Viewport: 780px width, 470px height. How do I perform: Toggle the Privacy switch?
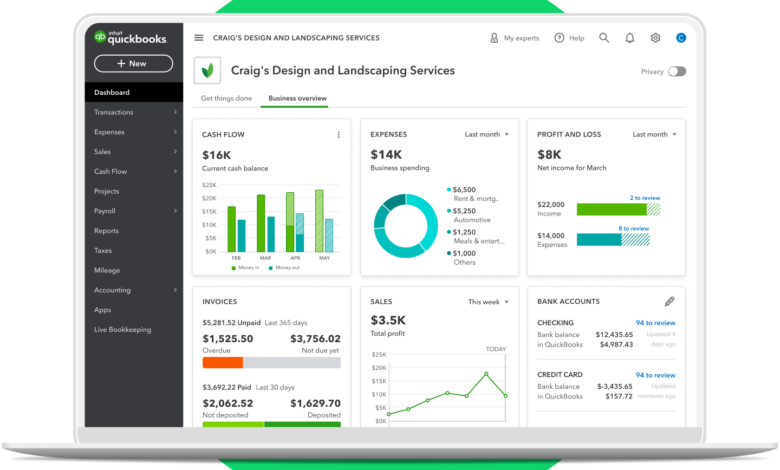click(x=677, y=72)
